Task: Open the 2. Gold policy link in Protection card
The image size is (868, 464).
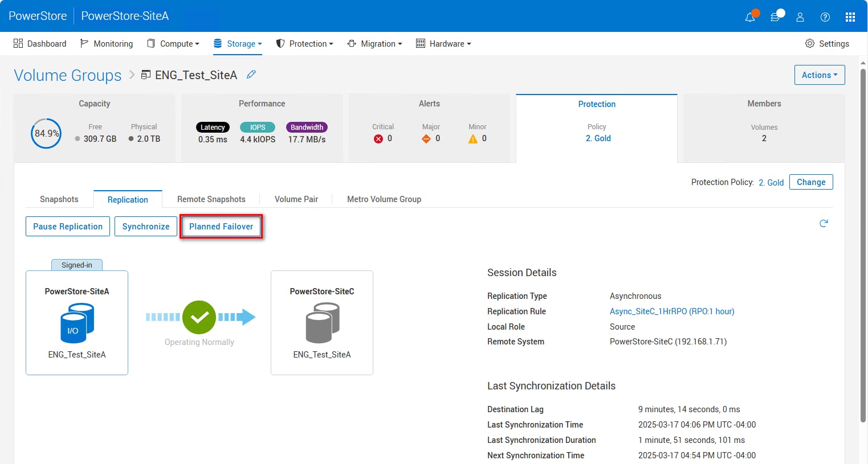Action: tap(598, 138)
